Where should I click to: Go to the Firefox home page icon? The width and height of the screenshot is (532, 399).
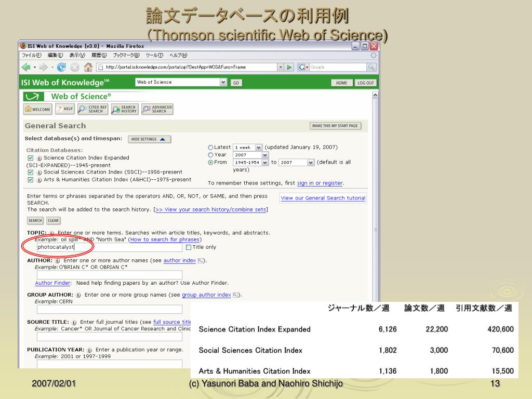tap(88, 67)
